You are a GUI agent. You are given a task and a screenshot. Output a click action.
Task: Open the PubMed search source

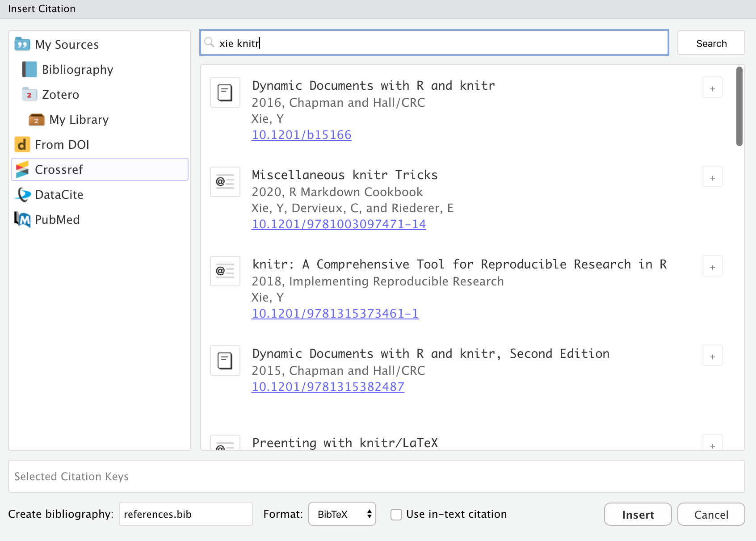coord(57,219)
